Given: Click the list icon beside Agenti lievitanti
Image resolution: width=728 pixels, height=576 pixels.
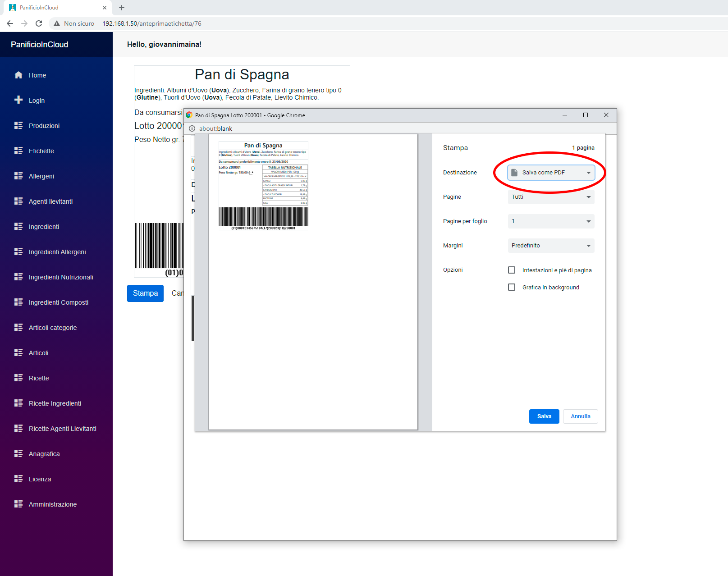Looking at the screenshot, I should point(18,201).
